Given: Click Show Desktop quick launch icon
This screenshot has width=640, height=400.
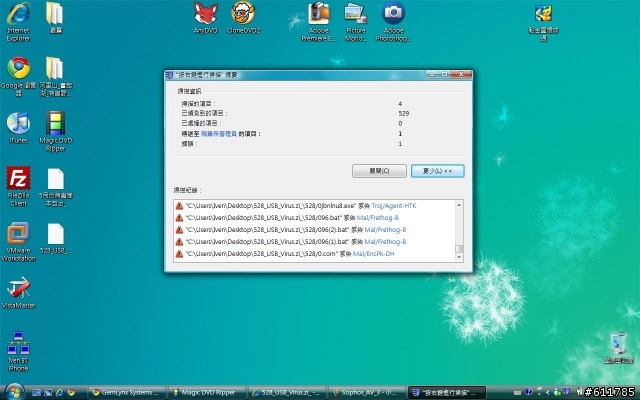Looking at the screenshot, I should pos(36,393).
